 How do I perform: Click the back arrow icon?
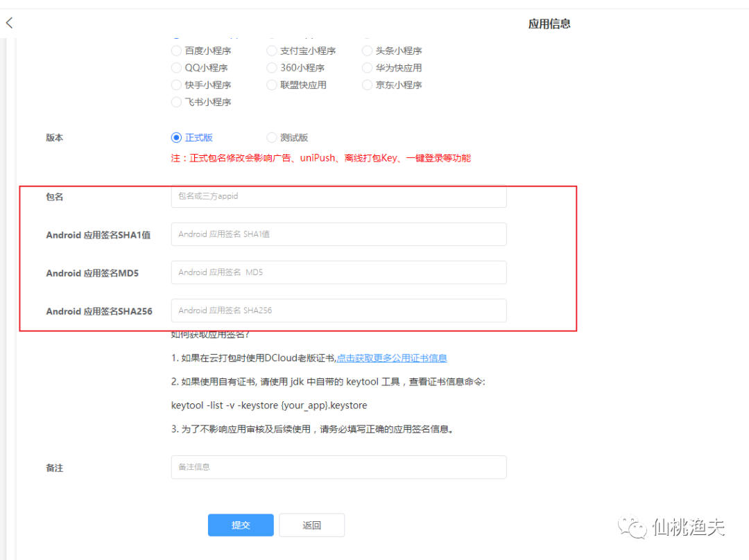click(8, 22)
